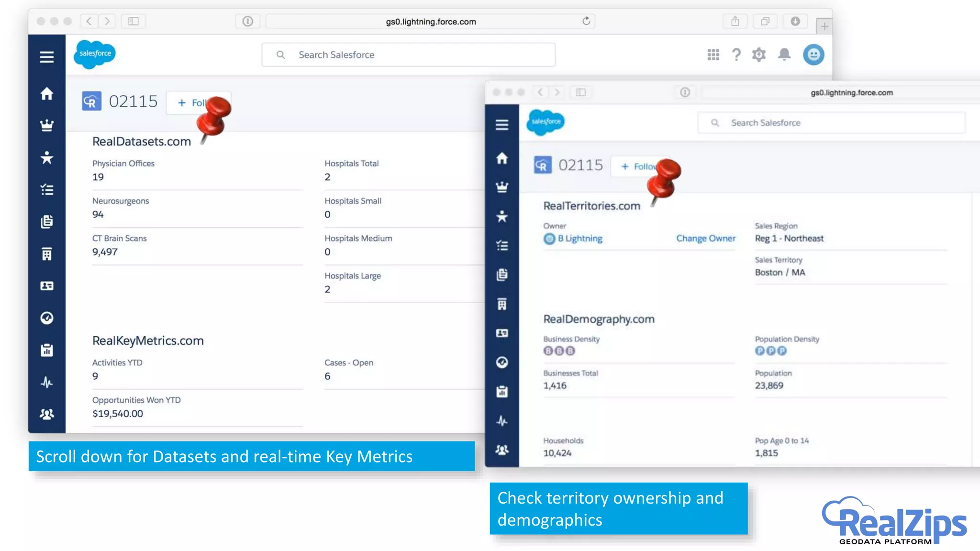The height and width of the screenshot is (551, 980).
Task: Open the Accounts building icon in left sidebar
Action: [x=46, y=254]
